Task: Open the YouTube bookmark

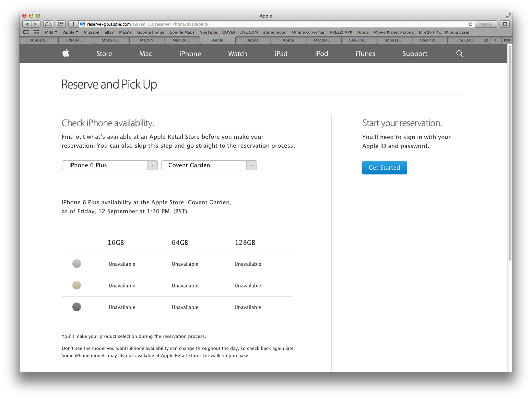Action: pyautogui.click(x=209, y=32)
